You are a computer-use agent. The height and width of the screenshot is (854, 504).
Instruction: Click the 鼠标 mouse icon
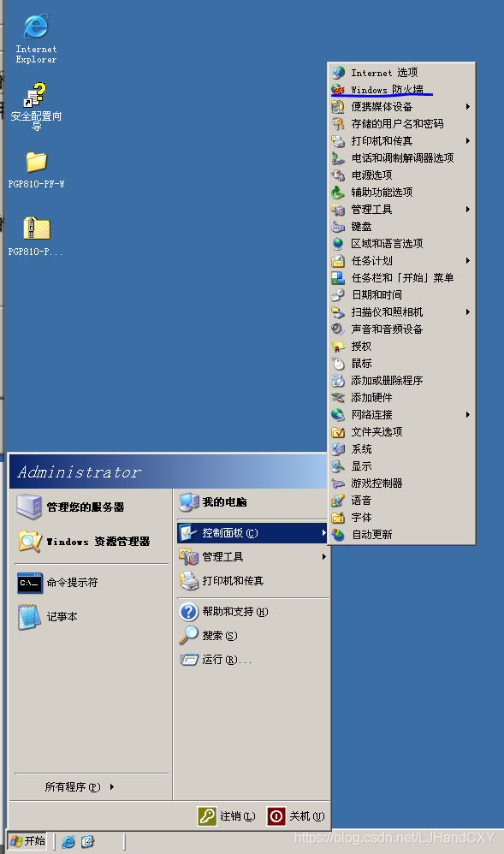pyautogui.click(x=338, y=364)
